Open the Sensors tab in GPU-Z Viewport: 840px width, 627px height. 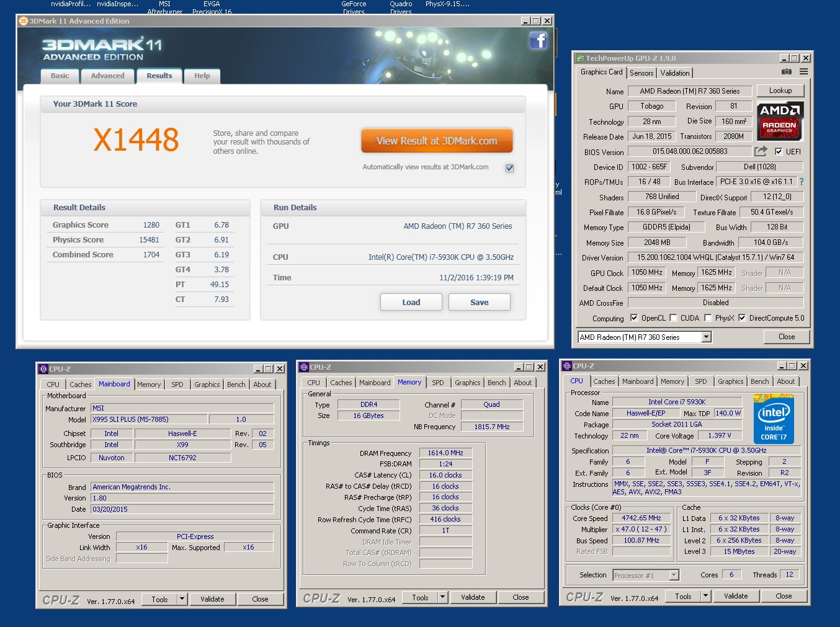pyautogui.click(x=641, y=73)
